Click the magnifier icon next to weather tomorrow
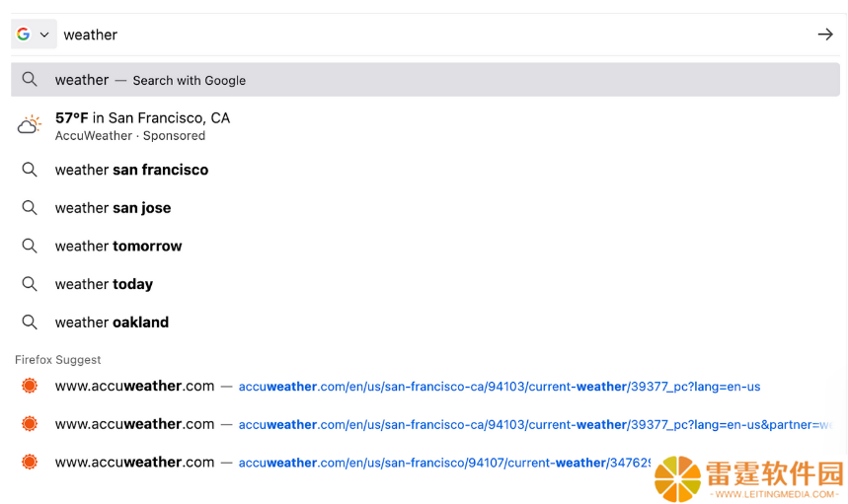 (30, 246)
